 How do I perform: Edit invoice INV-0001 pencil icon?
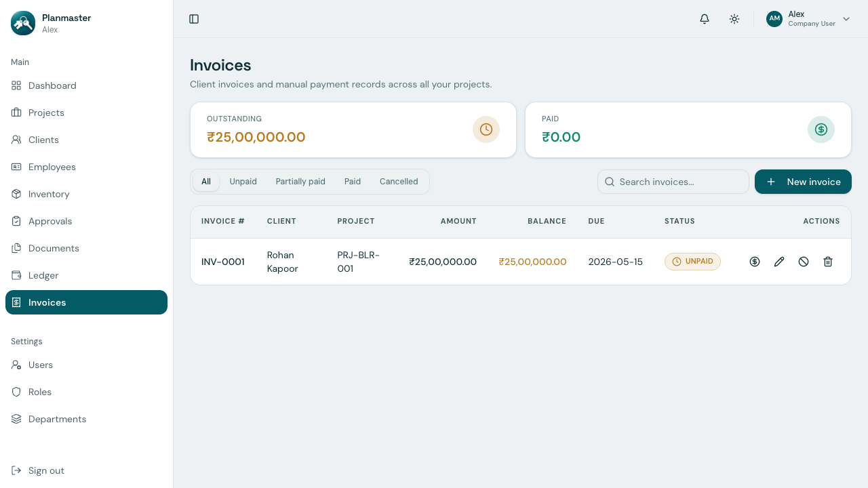tap(779, 262)
